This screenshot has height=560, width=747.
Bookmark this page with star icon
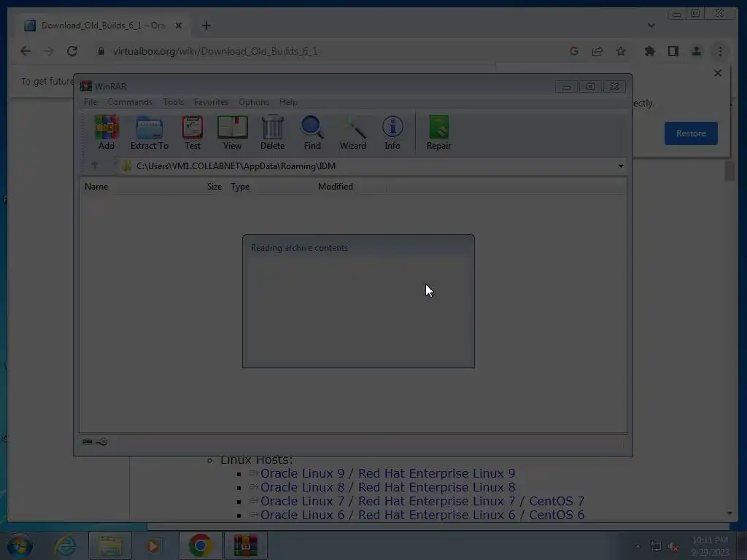click(621, 51)
